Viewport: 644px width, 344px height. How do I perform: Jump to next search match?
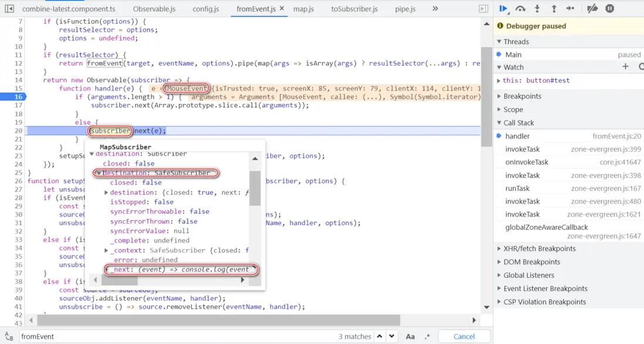click(392, 336)
